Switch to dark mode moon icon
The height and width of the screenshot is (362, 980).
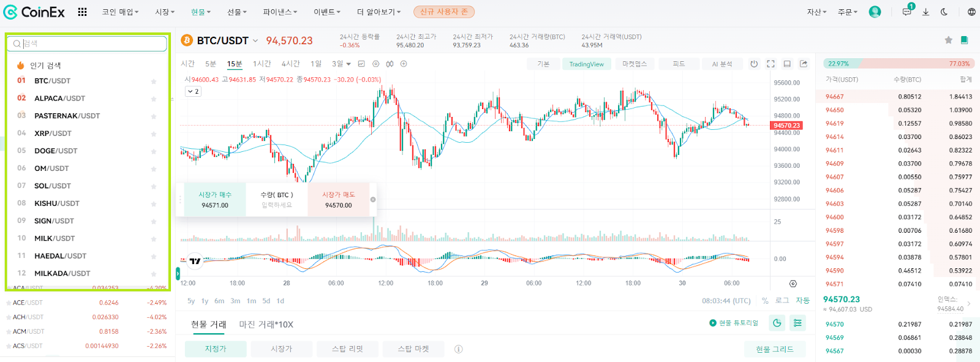coord(944,12)
